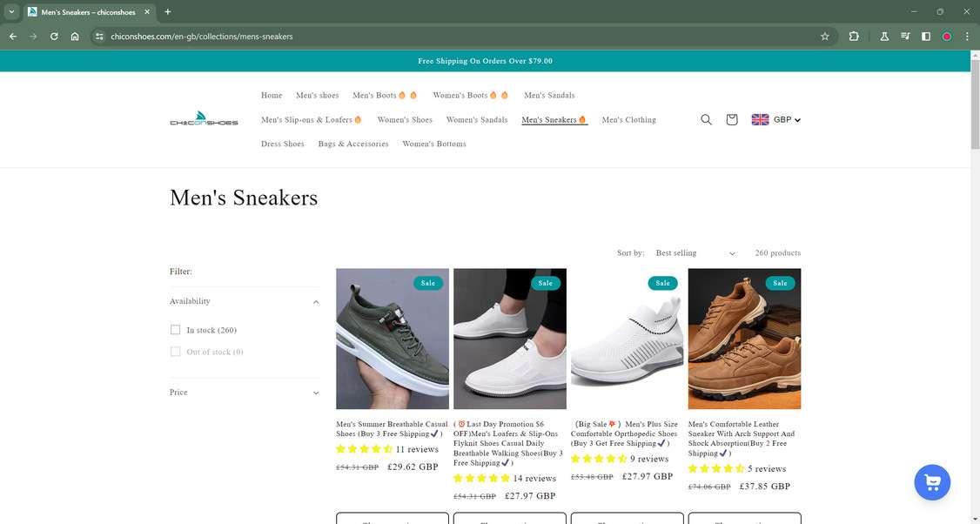
Task: Click a Choose options button
Action: click(392, 521)
